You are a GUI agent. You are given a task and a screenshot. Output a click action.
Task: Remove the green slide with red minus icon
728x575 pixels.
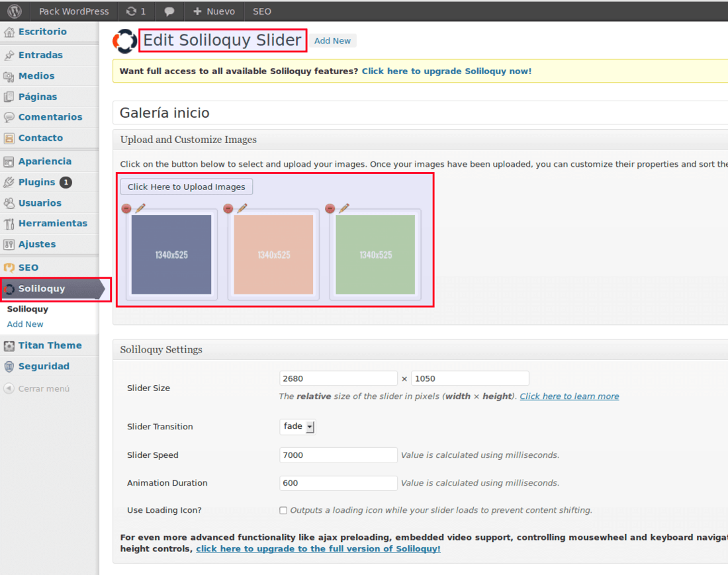[x=330, y=208]
